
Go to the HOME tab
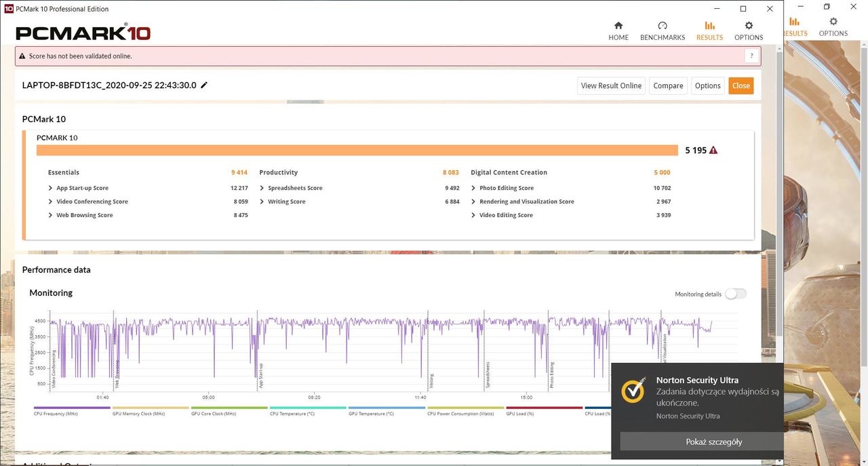[618, 31]
